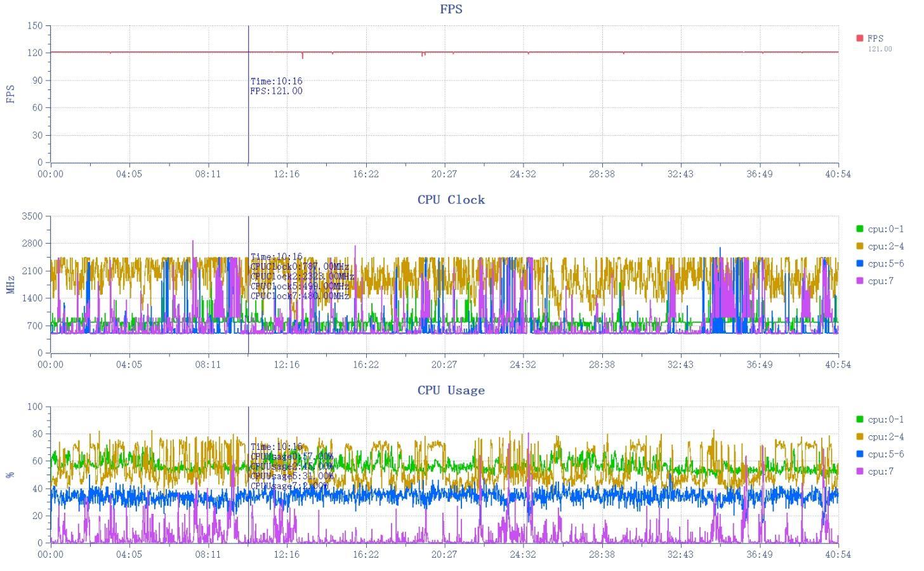Select blue cpu:5-6 swatch in CPU Usage legend
Viewport: 924px width, 571px height.
pyautogui.click(x=860, y=454)
